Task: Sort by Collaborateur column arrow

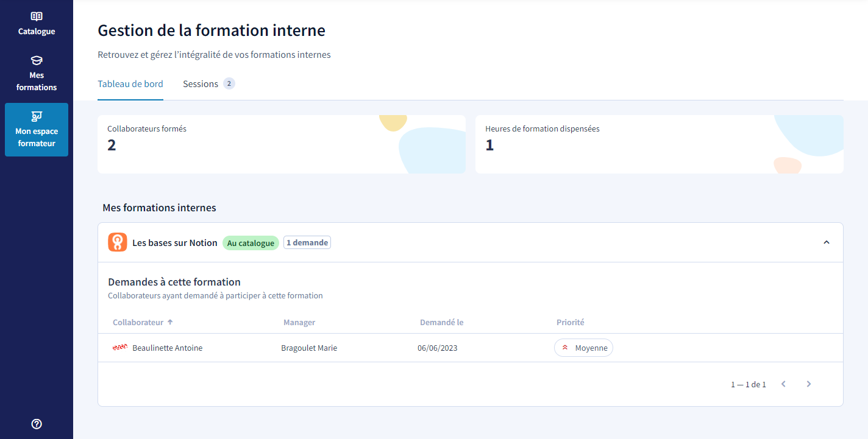Action: pos(170,322)
